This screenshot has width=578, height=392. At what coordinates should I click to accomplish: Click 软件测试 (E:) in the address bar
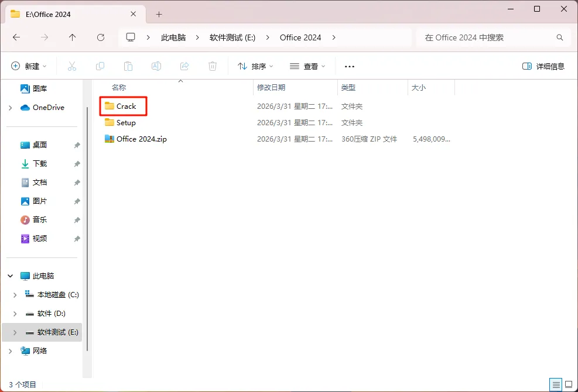[x=232, y=37]
